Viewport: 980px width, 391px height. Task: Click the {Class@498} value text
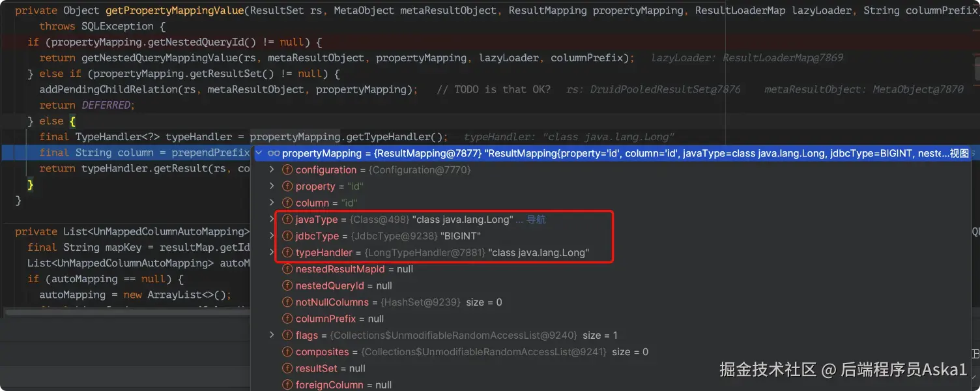click(x=380, y=220)
